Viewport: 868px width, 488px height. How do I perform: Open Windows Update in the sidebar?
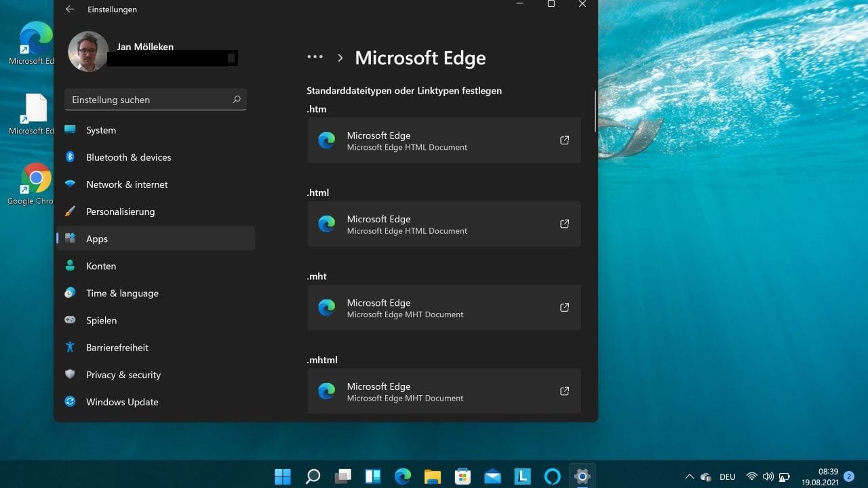tap(156, 401)
